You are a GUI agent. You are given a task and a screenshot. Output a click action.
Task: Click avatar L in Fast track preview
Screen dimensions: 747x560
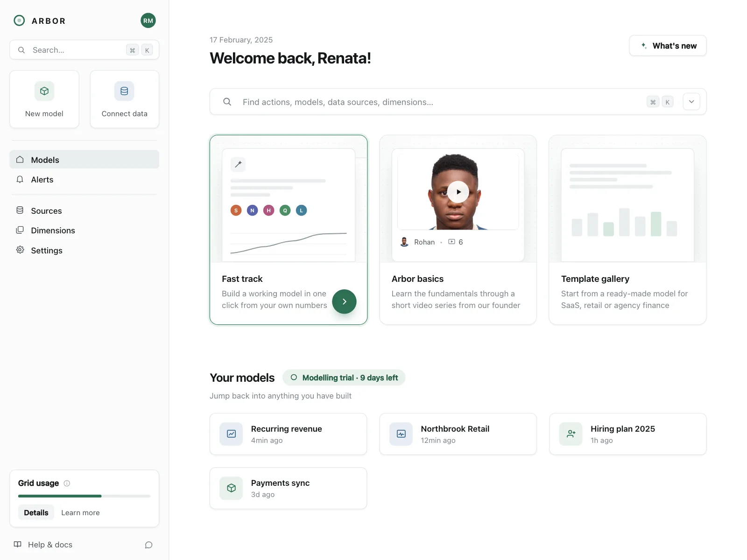302,210
